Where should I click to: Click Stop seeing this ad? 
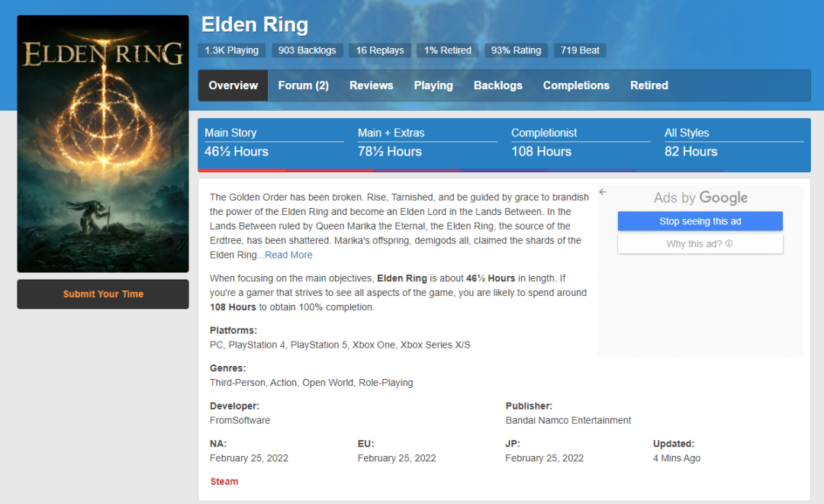pos(700,221)
